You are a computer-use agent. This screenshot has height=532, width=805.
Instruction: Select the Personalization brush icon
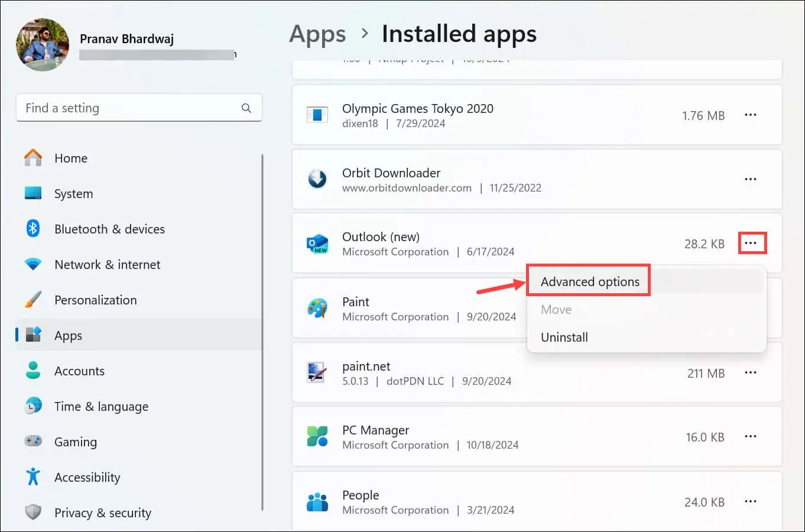click(33, 300)
